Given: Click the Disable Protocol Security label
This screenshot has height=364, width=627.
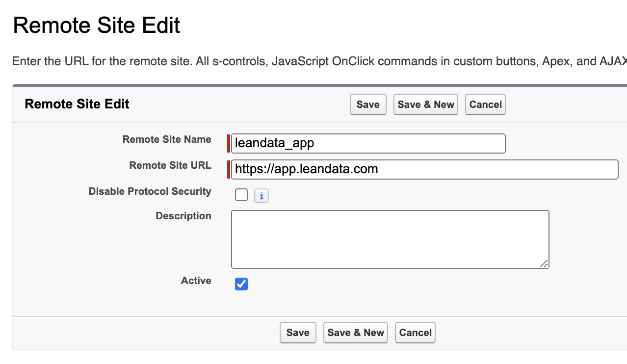Looking at the screenshot, I should pyautogui.click(x=150, y=191).
